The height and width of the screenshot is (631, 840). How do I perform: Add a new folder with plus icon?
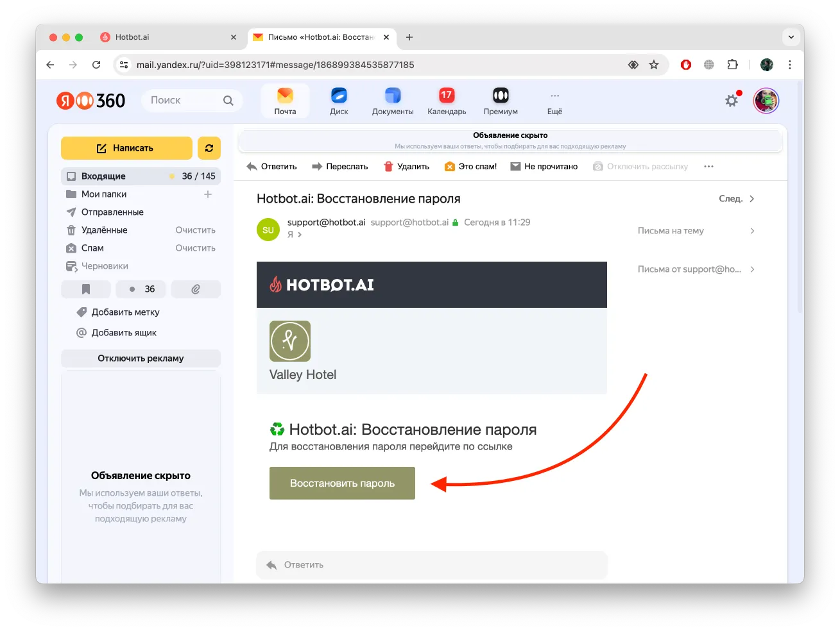coord(208,194)
